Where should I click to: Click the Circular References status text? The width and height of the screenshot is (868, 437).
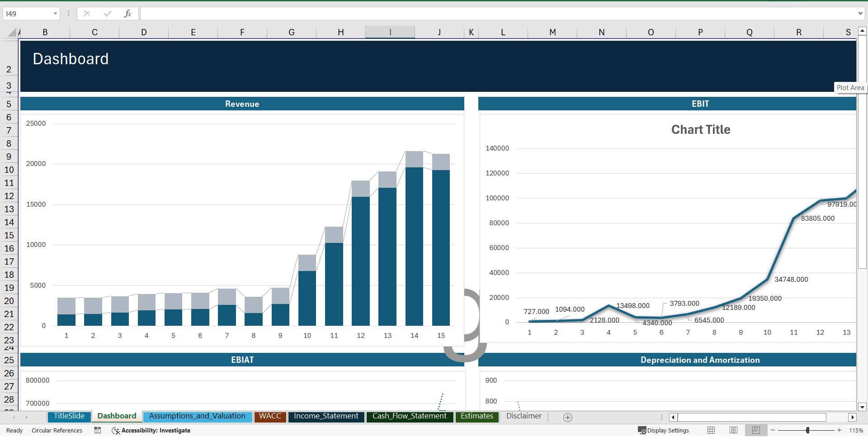[57, 430]
